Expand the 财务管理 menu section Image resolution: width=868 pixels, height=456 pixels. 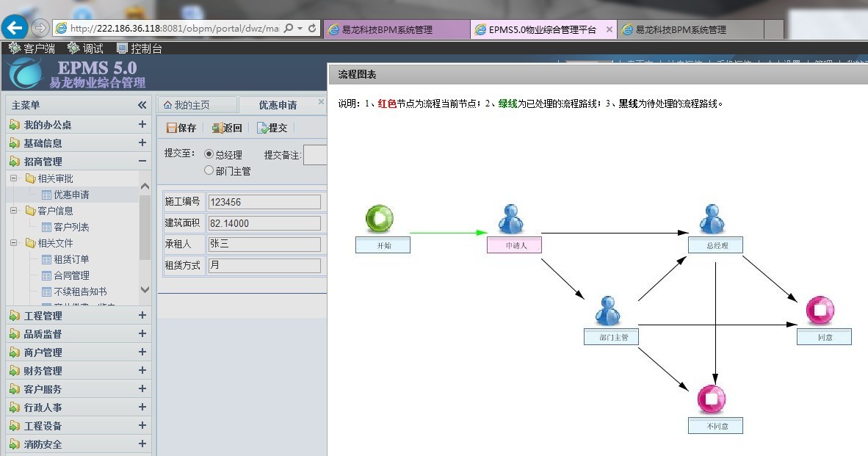coord(142,370)
